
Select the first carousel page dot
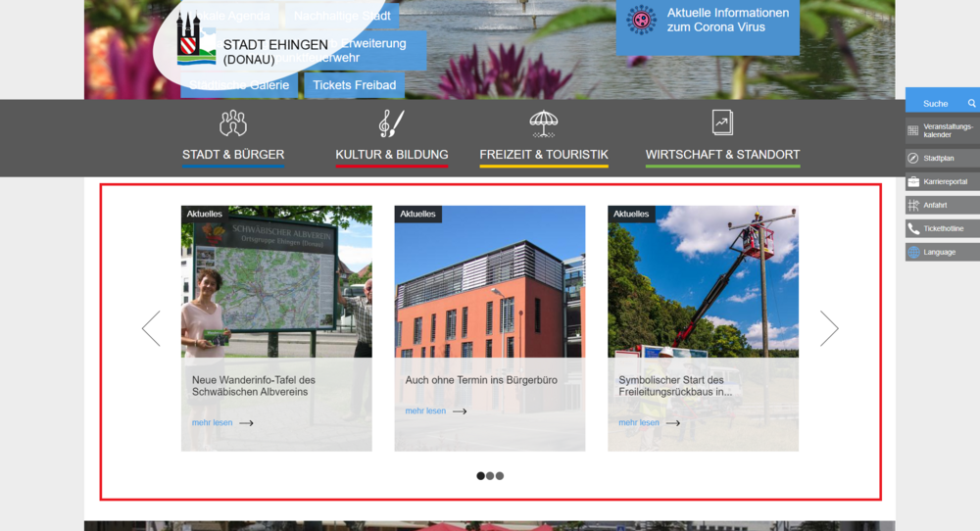480,476
